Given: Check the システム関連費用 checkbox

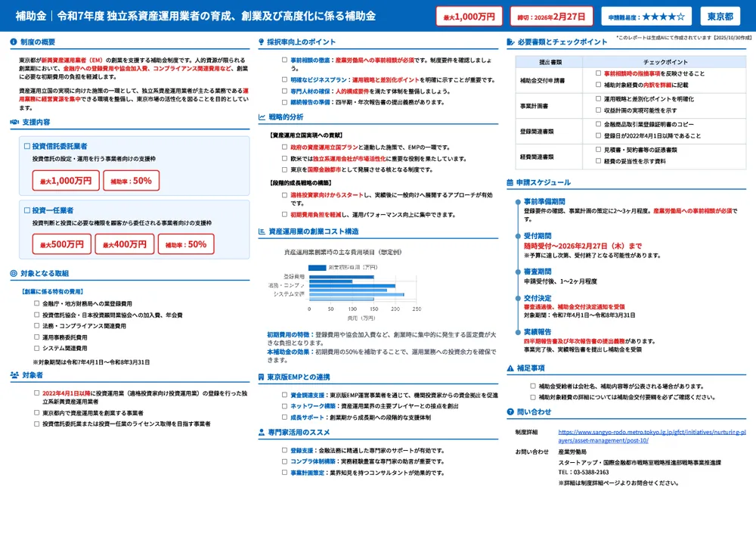Looking at the screenshot, I should (36, 349).
